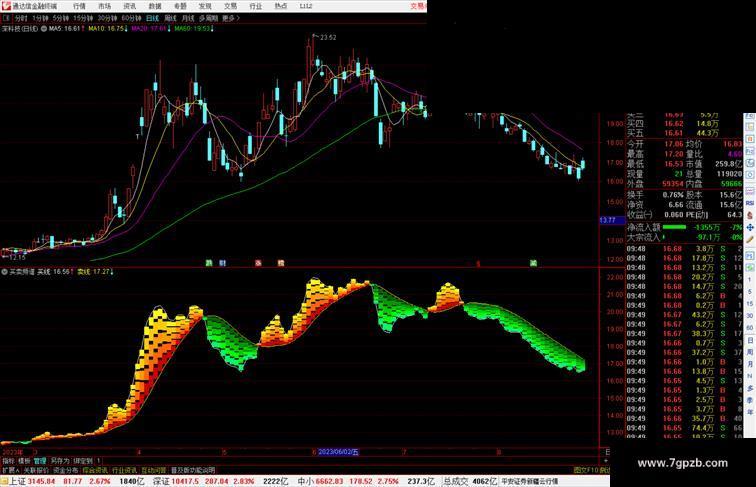Select the 周线 weekly chart tab
This screenshot has width=756, height=487.
pyautogui.click(x=170, y=18)
